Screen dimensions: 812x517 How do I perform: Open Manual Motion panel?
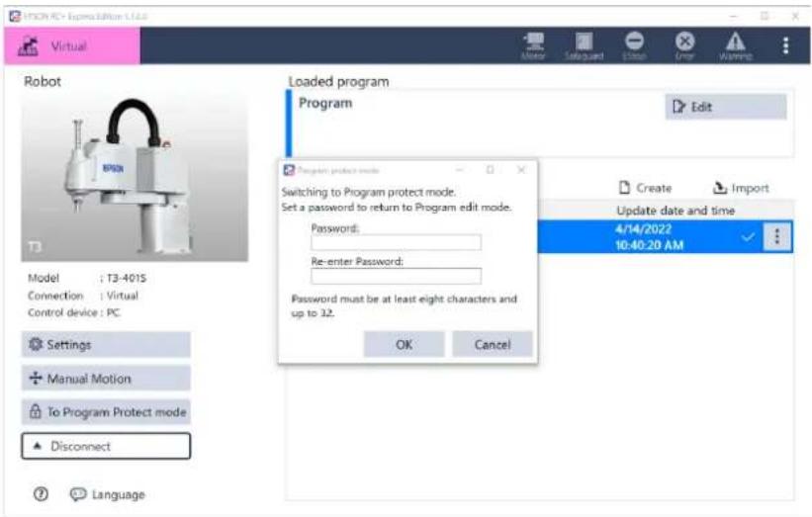point(106,379)
